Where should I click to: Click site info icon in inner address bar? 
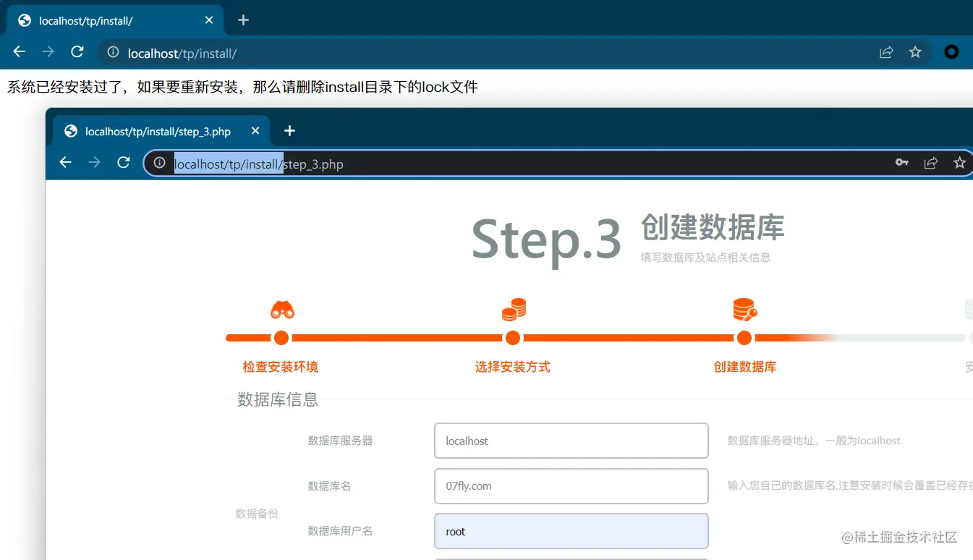[160, 163]
